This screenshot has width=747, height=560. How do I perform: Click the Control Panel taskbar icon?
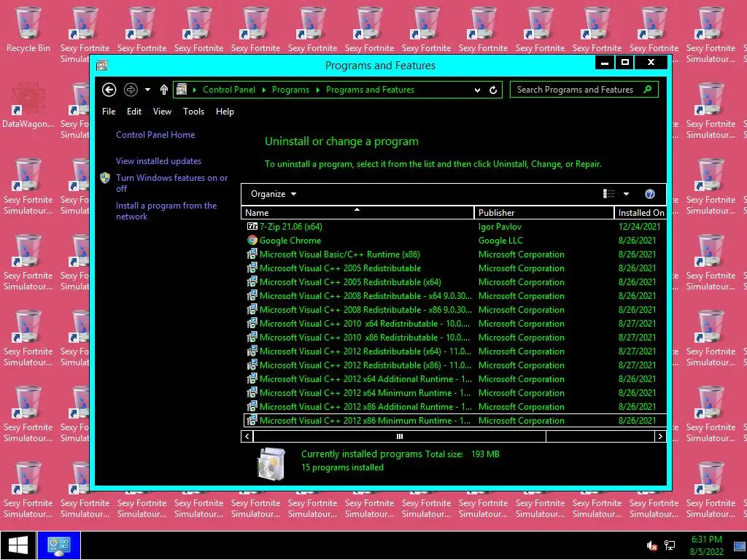tap(59, 545)
